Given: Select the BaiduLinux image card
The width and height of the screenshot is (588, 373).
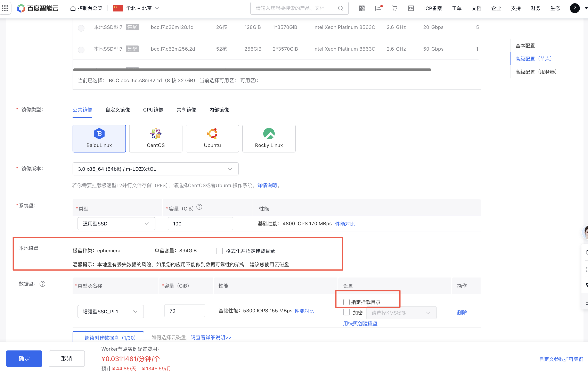Looking at the screenshot, I should pyautogui.click(x=99, y=138).
